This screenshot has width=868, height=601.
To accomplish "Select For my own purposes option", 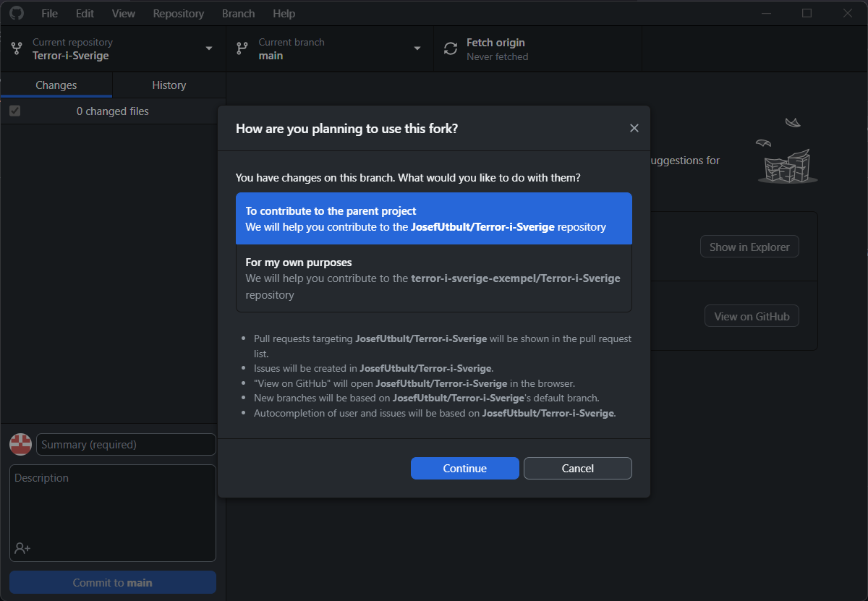I will pos(434,278).
